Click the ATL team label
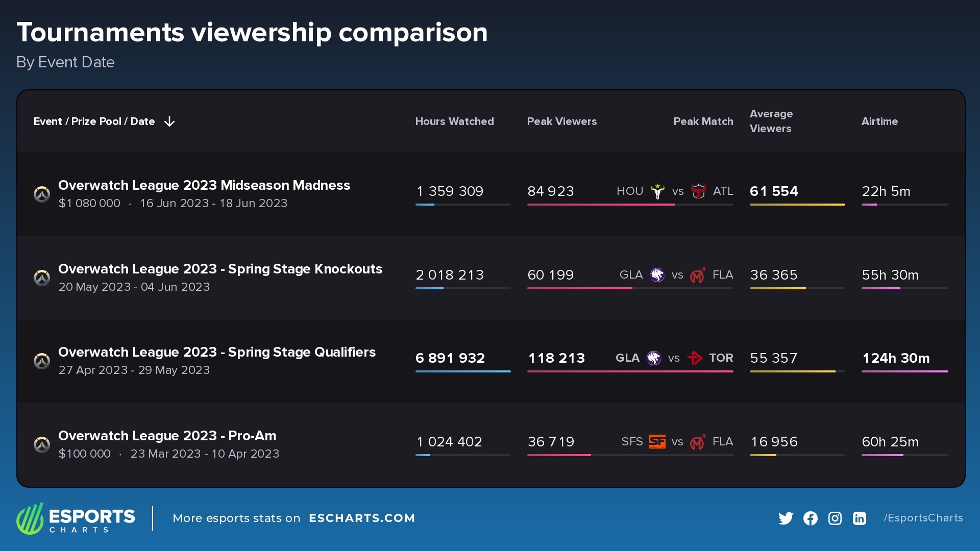980x551 pixels. coord(723,191)
